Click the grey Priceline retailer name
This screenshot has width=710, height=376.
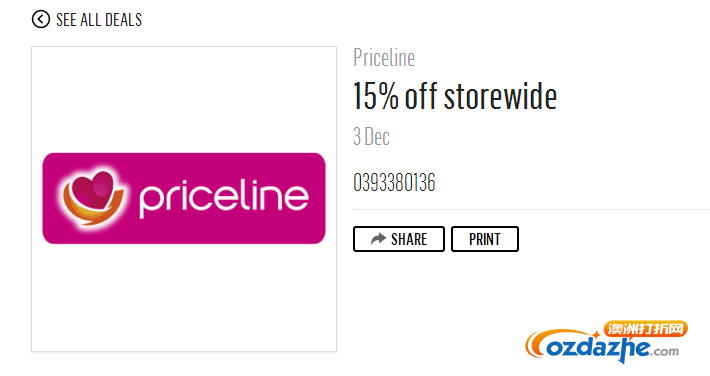point(384,58)
